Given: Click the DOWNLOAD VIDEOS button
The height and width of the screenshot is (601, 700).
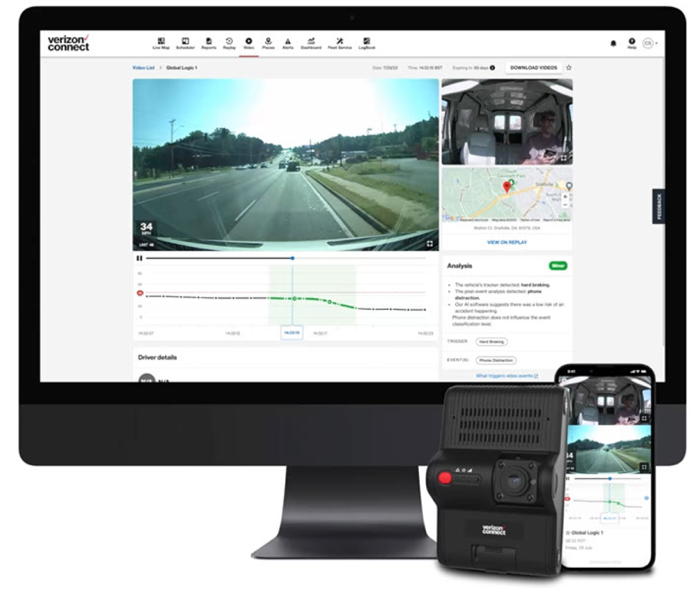Looking at the screenshot, I should pos(533,68).
